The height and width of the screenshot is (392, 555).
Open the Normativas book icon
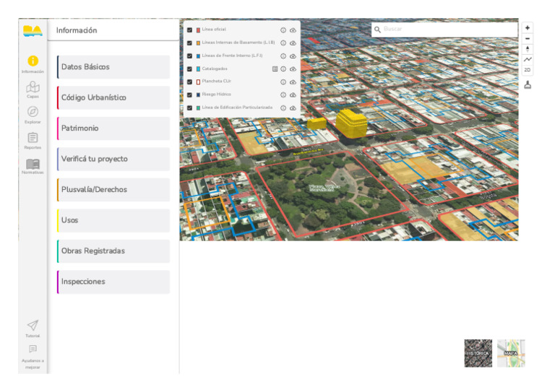tap(33, 164)
